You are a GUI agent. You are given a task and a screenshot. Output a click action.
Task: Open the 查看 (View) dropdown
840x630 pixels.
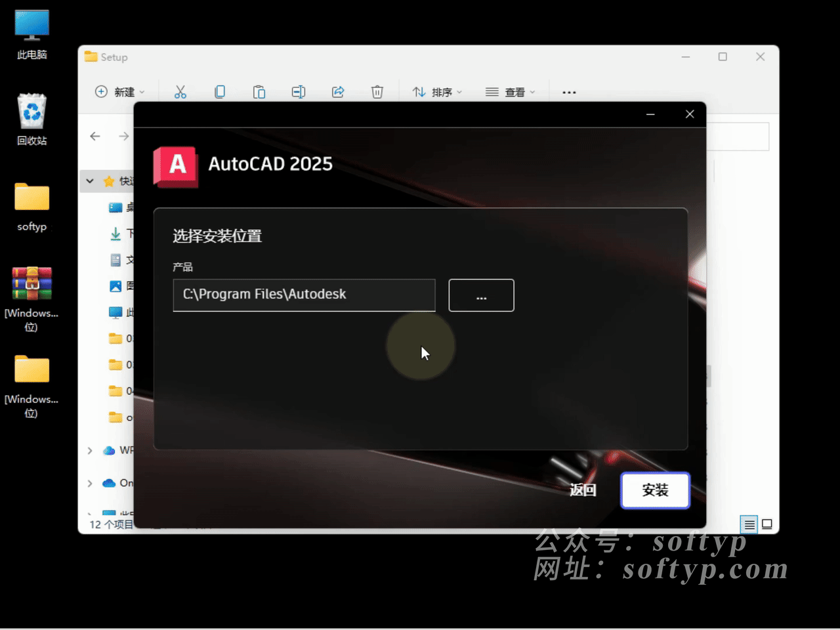pos(510,92)
